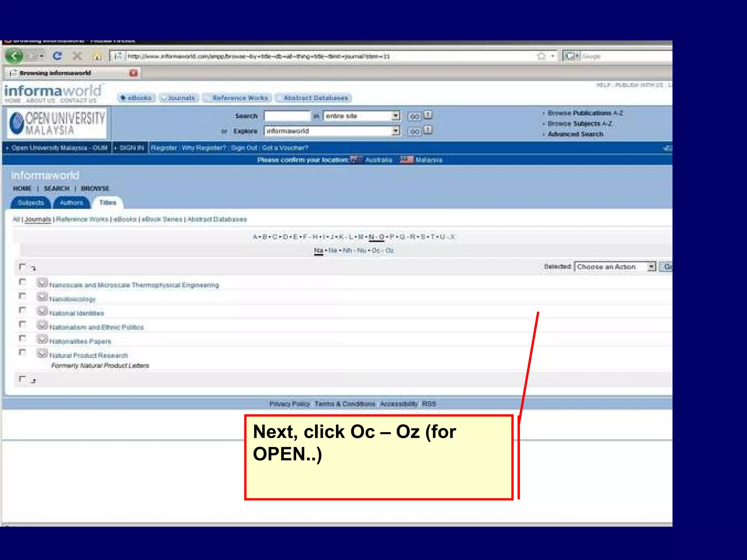
Task: Switch to the Authors tab
Action: click(71, 203)
